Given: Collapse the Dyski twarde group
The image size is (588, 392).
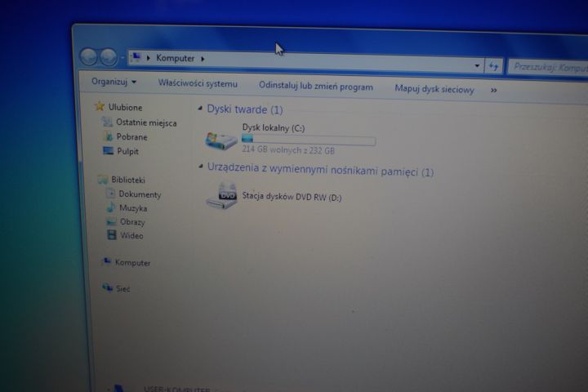Looking at the screenshot, I should point(201,109).
